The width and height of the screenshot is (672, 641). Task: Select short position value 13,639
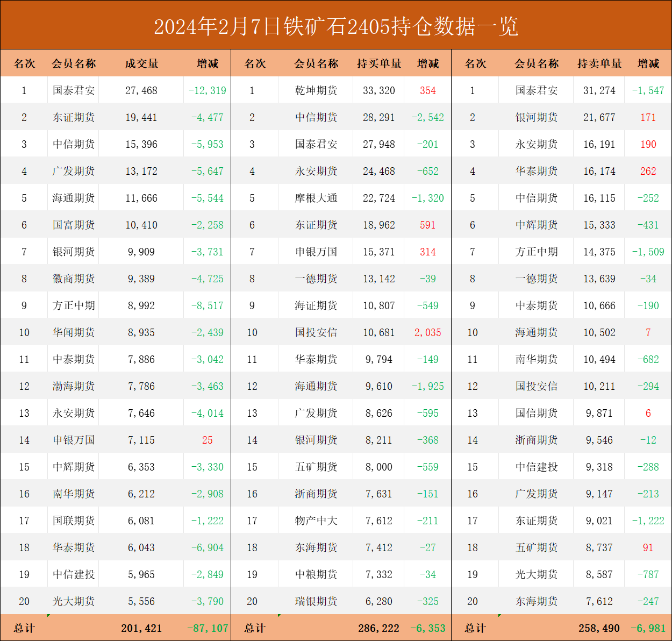(599, 279)
